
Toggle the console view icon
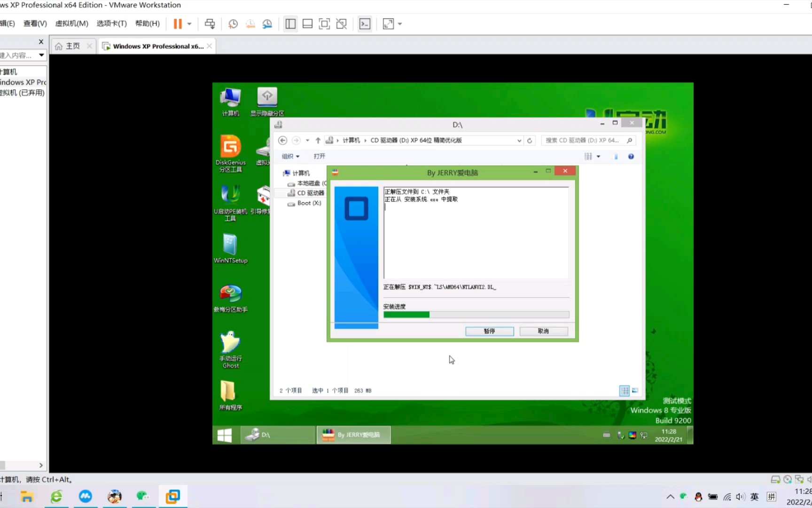click(365, 24)
